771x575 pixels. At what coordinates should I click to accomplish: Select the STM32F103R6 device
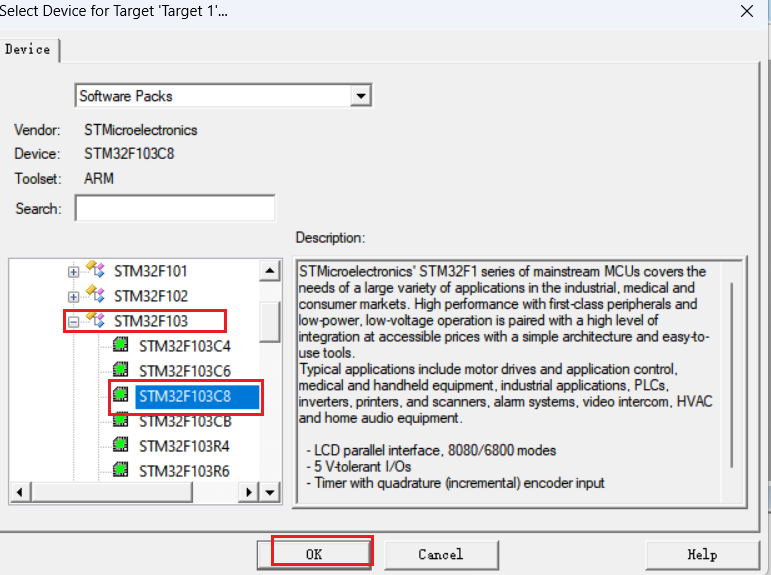(184, 471)
